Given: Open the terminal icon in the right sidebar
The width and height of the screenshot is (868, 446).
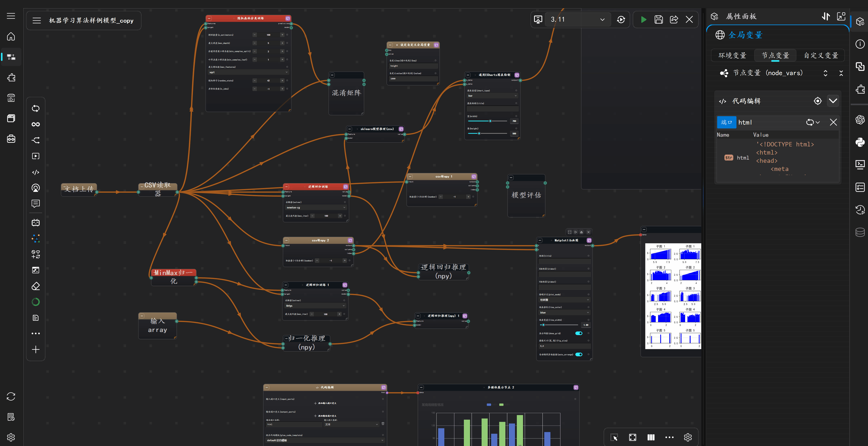Looking at the screenshot, I should (x=860, y=164).
